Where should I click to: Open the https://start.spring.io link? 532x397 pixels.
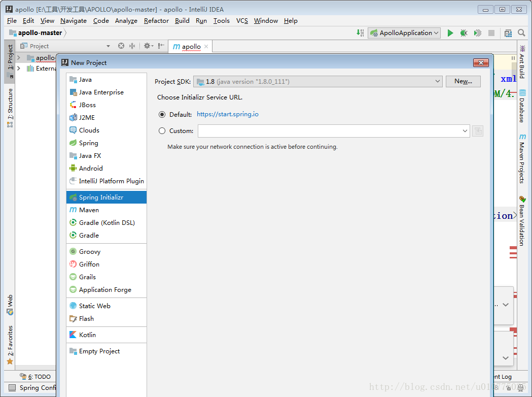tap(227, 114)
